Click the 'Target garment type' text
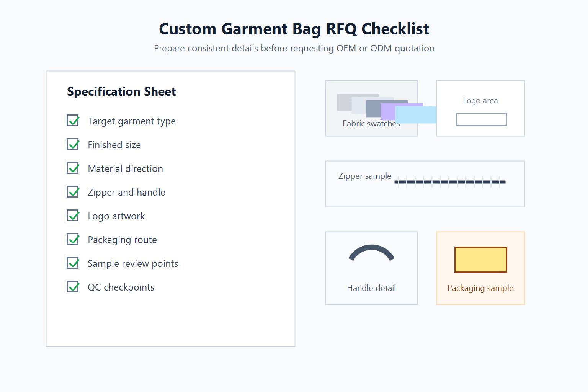The image size is (588, 392). [x=132, y=121]
